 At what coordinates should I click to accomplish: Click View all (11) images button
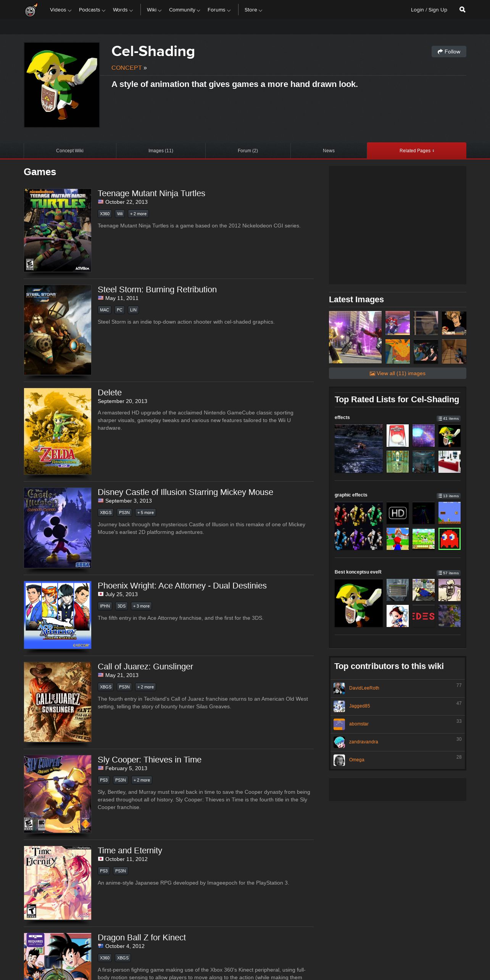coord(398,373)
